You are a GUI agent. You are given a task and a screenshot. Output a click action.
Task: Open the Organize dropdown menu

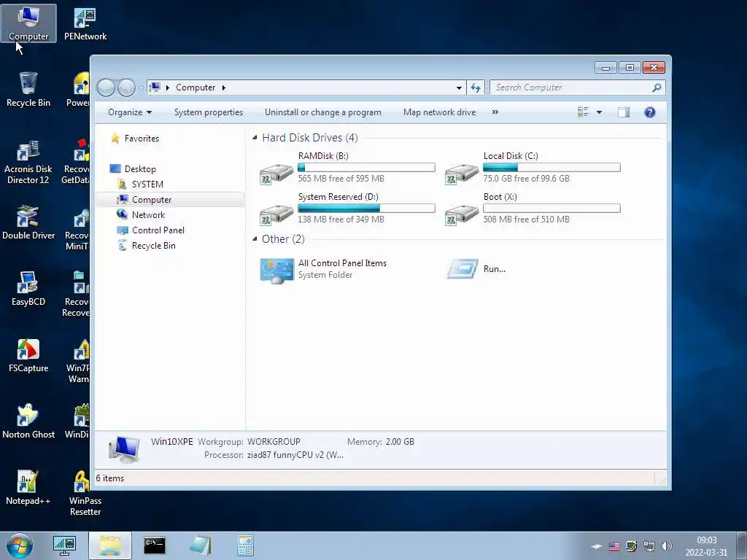click(x=130, y=112)
